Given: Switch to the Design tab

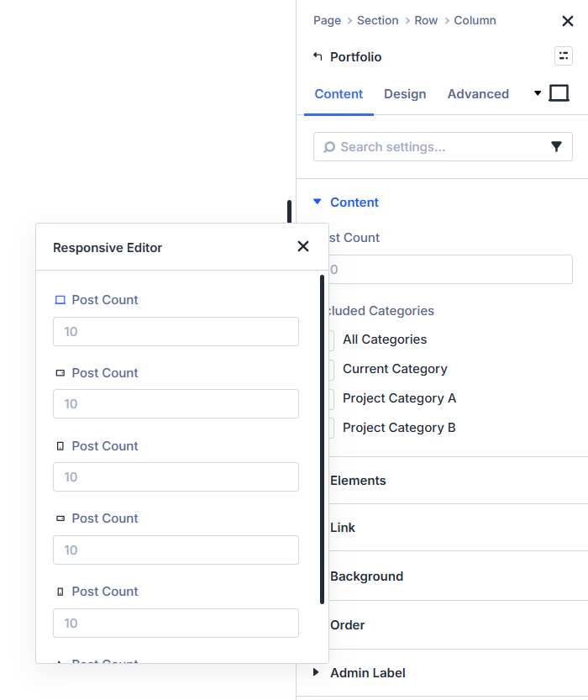Looking at the screenshot, I should point(405,94).
